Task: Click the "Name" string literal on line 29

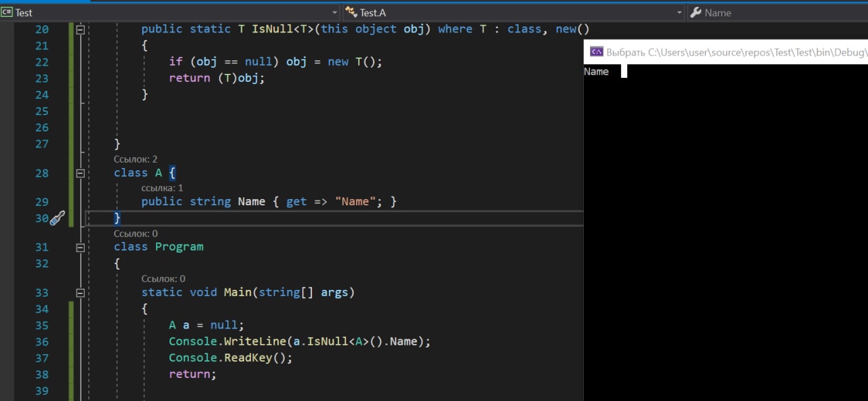Action: 355,201
